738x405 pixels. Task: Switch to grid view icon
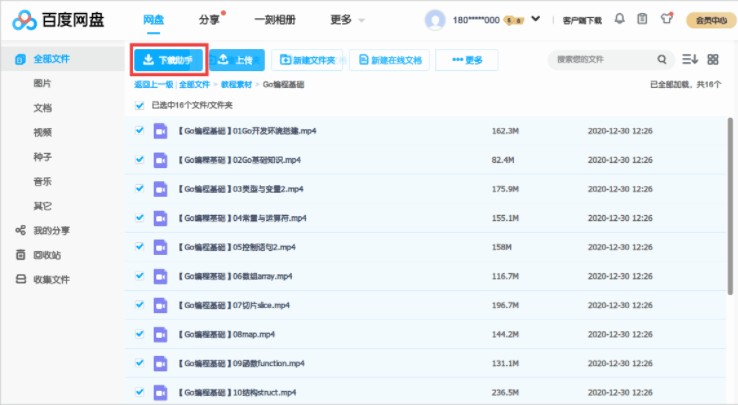pos(713,59)
